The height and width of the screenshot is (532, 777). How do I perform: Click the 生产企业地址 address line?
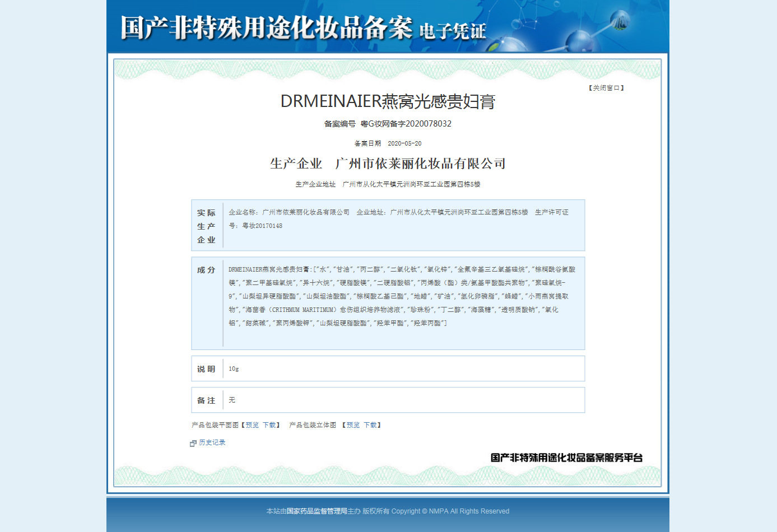coord(388,184)
